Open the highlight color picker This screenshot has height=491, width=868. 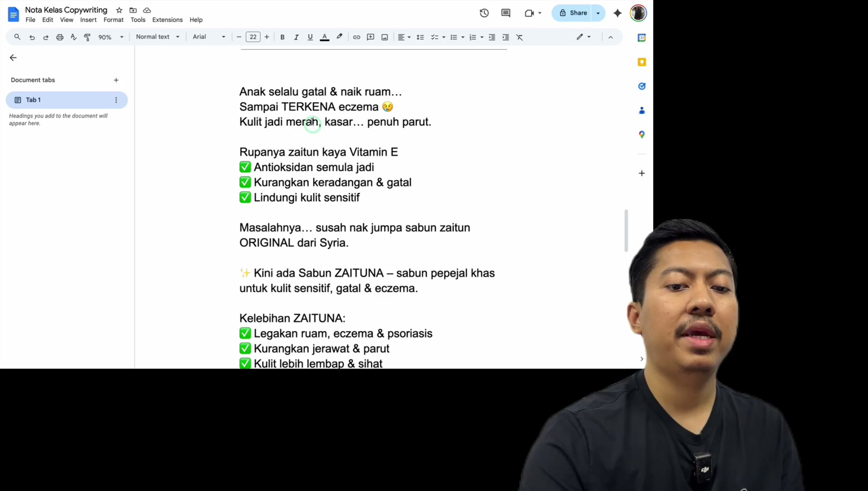339,37
